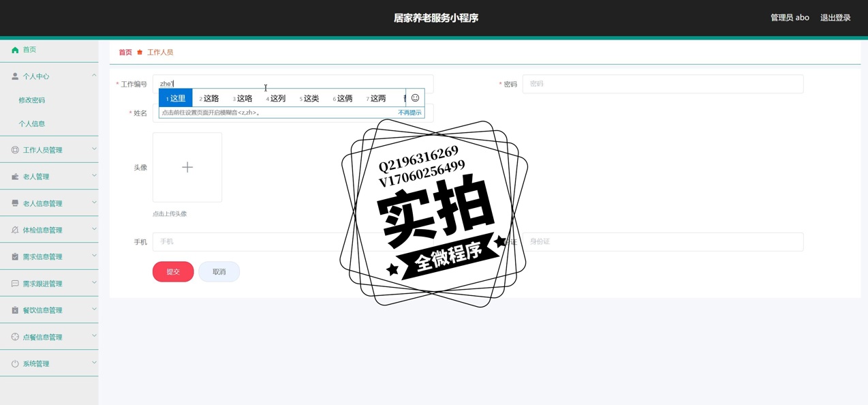Click the plus to upload avatar
This screenshot has height=405, width=868.
(187, 167)
